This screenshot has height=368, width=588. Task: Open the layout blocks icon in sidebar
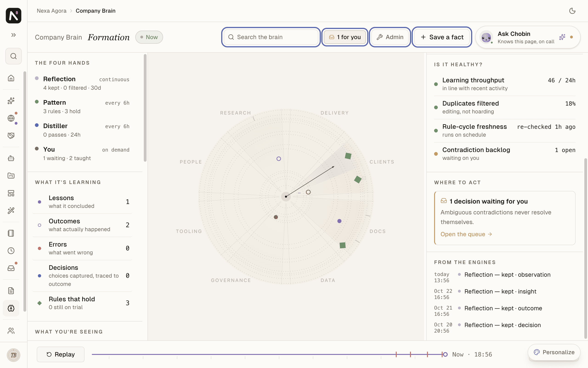click(x=11, y=193)
